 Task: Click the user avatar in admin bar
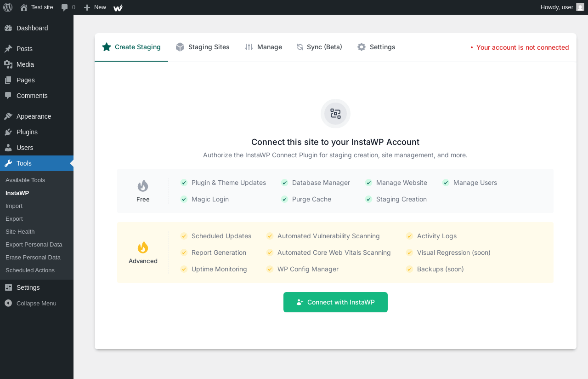pyautogui.click(x=580, y=7)
